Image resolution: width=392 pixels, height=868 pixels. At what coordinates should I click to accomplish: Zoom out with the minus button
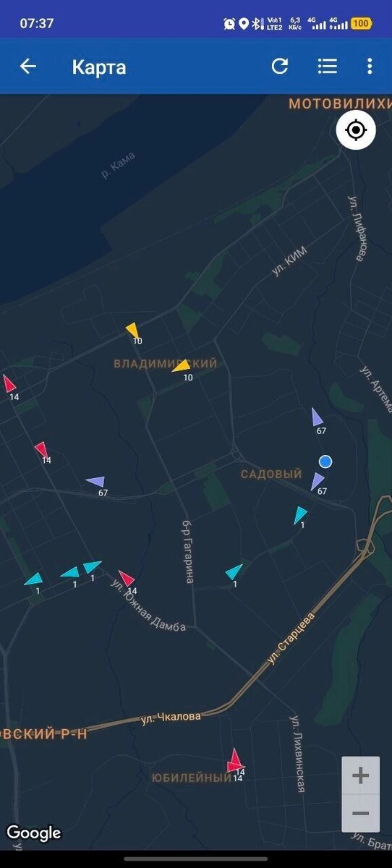(360, 814)
